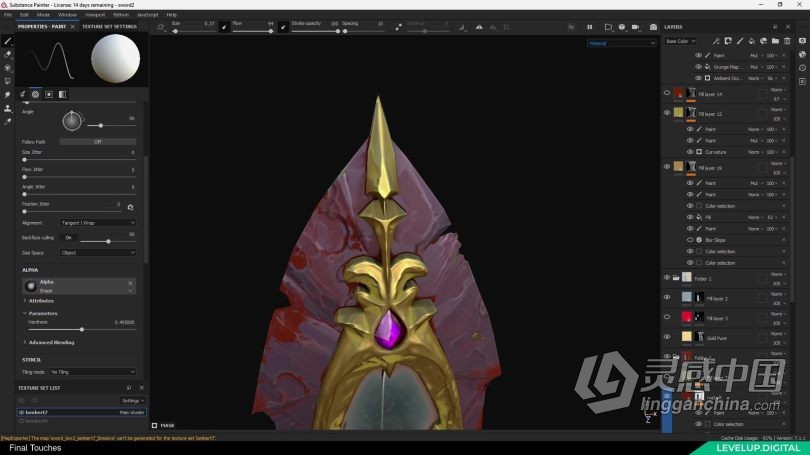Select the Smudge tool

[x=7, y=95]
